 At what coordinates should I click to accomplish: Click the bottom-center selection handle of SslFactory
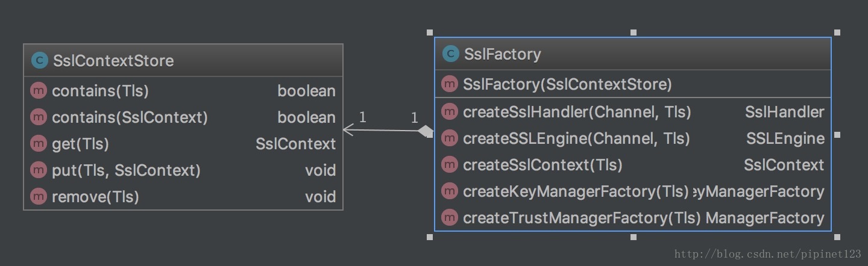click(633, 237)
